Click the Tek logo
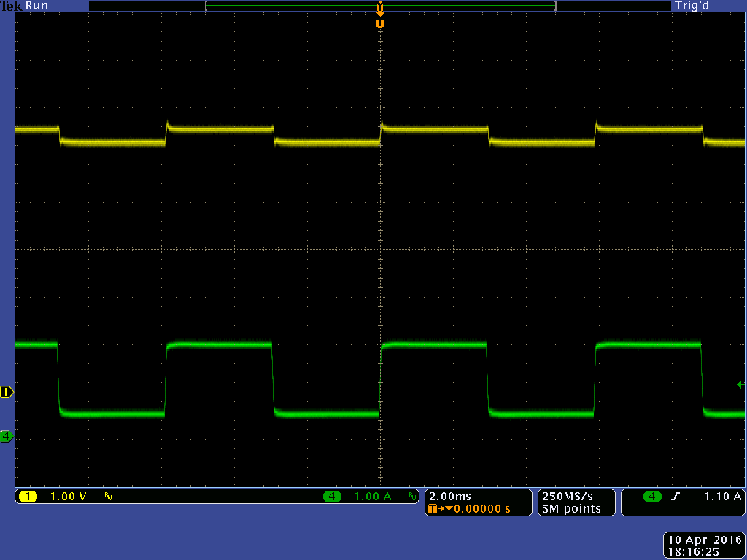 pos(12,6)
